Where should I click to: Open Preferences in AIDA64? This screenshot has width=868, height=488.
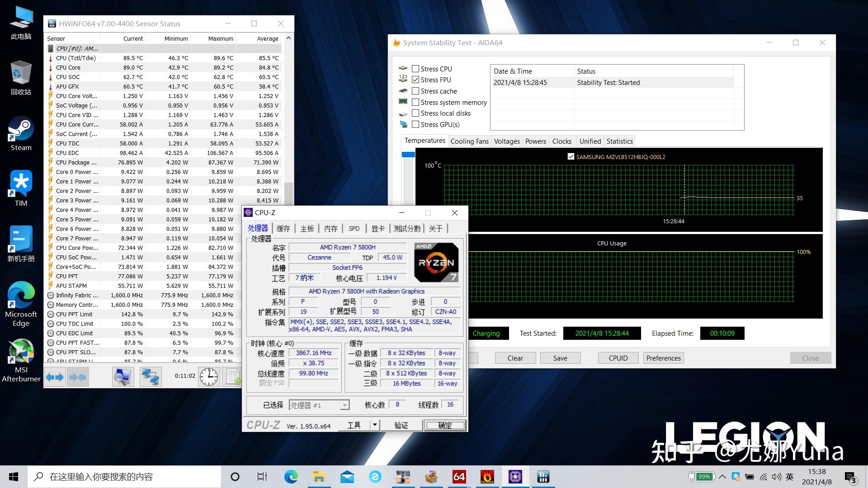coord(663,358)
